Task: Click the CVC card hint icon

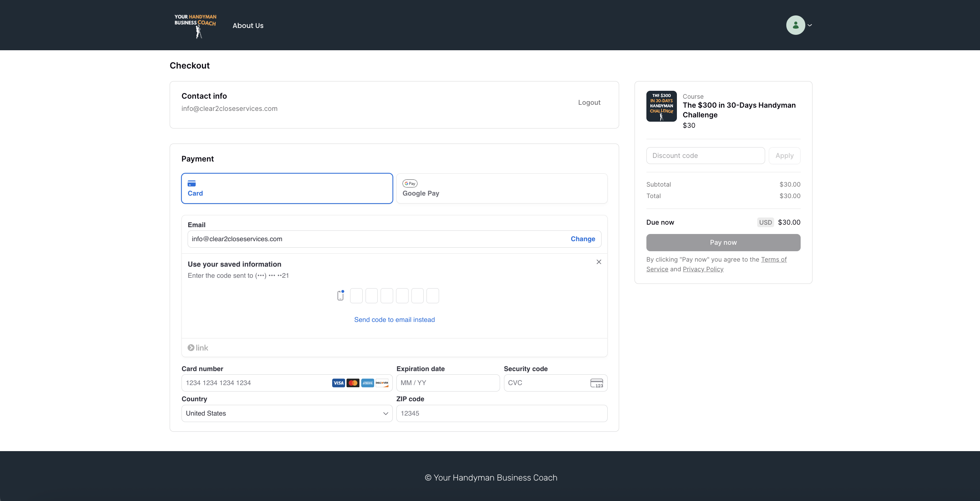Action: 596,383
